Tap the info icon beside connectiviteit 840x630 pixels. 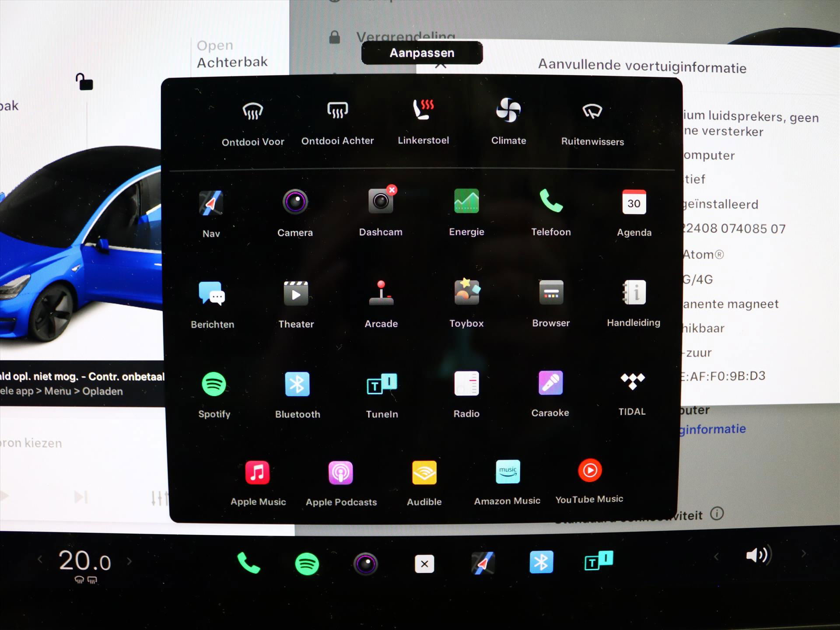[717, 514]
